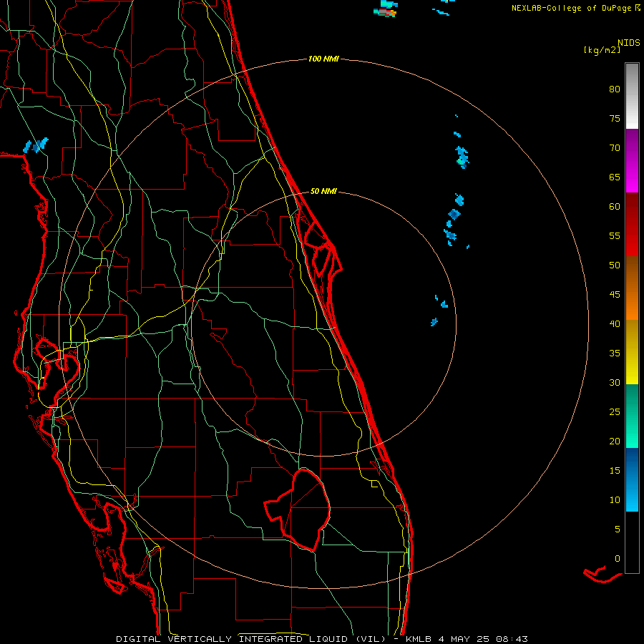644x644 pixels.
Task: Click the scale value 40
Action: [x=615, y=323]
